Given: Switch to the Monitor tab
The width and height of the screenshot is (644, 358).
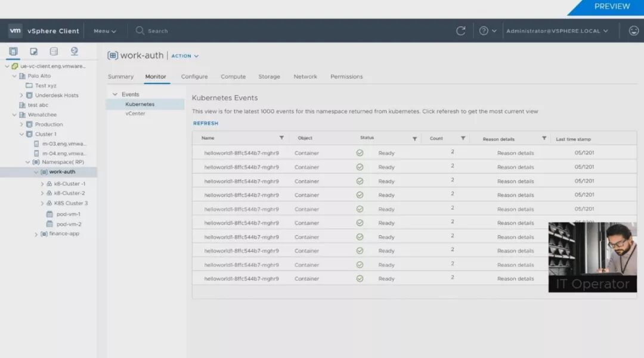Looking at the screenshot, I should click(156, 77).
